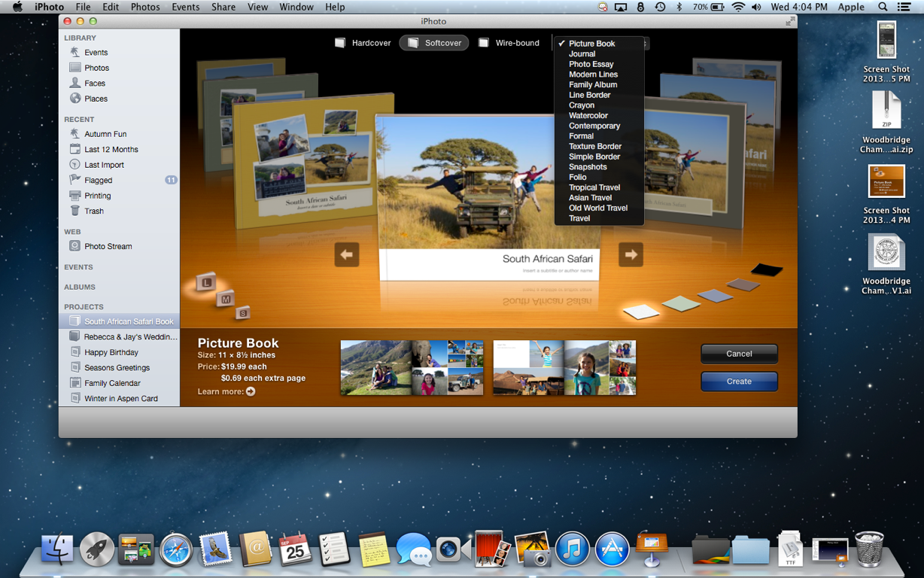Open Spotlight search in the menu bar
Image resolution: width=924 pixels, height=578 pixels.
(883, 7)
